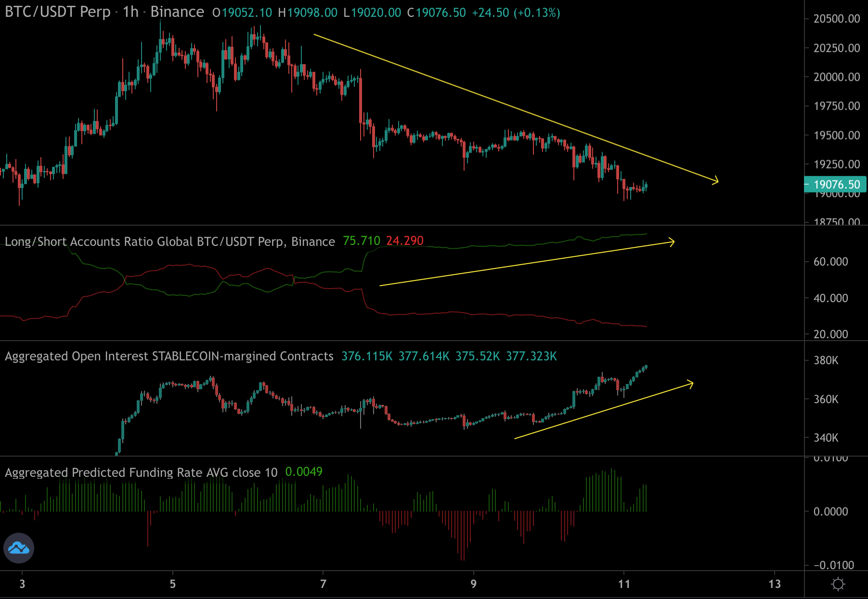Viewport: 868px width, 599px height.
Task: Click the red 24.290 short ratio value
Action: click(x=404, y=241)
